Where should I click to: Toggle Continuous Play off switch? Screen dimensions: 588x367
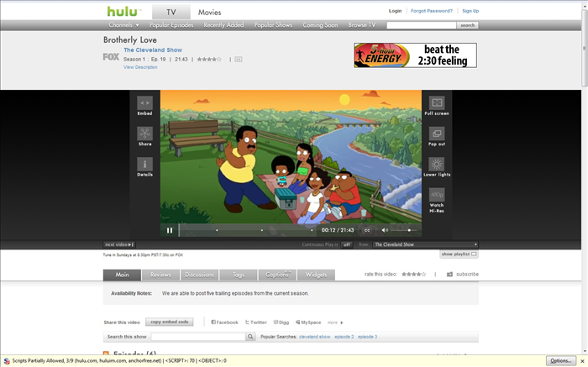coord(347,244)
